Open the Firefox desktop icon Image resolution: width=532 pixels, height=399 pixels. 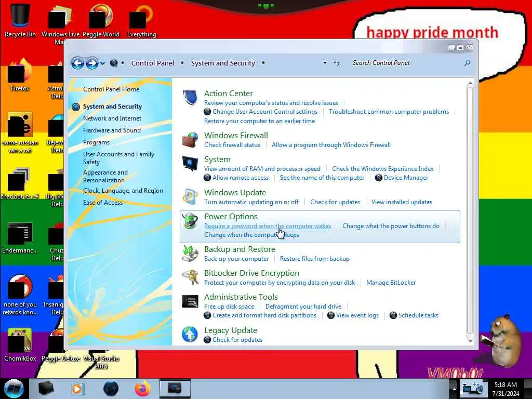point(20,75)
